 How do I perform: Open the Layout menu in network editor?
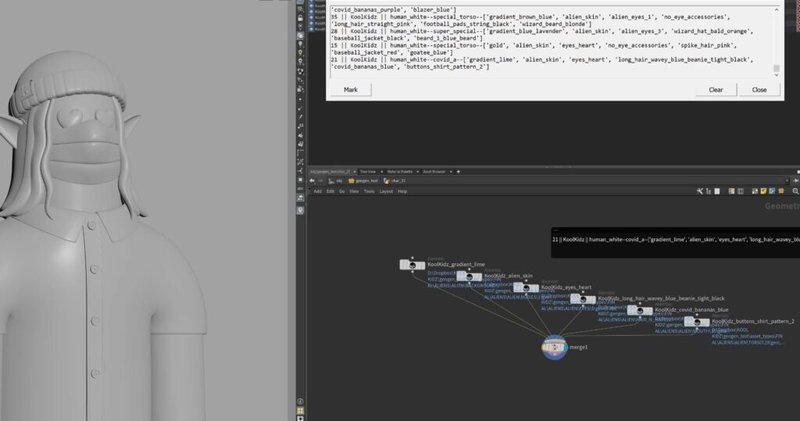click(x=386, y=191)
